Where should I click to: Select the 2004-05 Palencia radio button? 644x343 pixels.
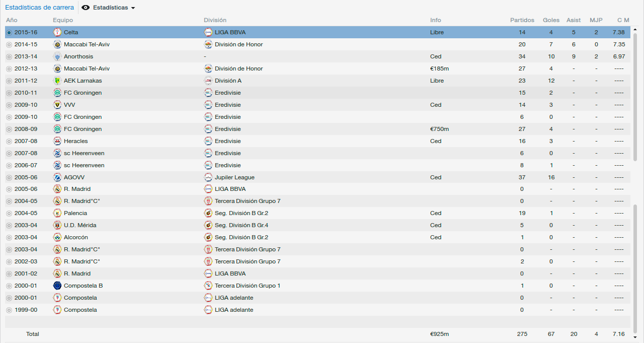[9, 213]
